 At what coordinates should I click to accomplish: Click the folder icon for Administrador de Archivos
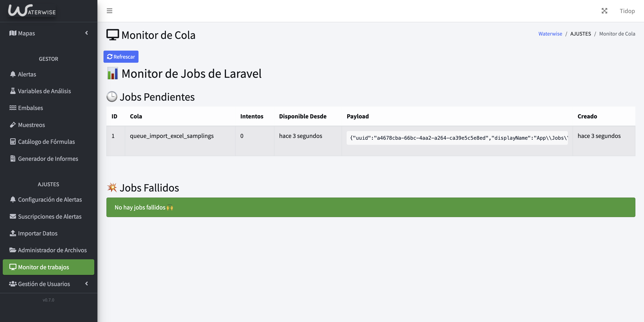(13, 250)
